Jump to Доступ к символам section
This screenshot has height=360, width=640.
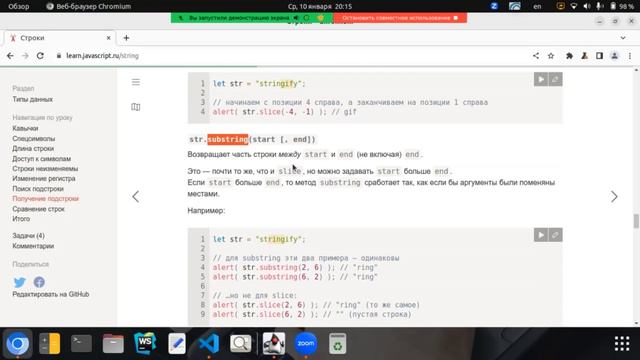[42, 159]
